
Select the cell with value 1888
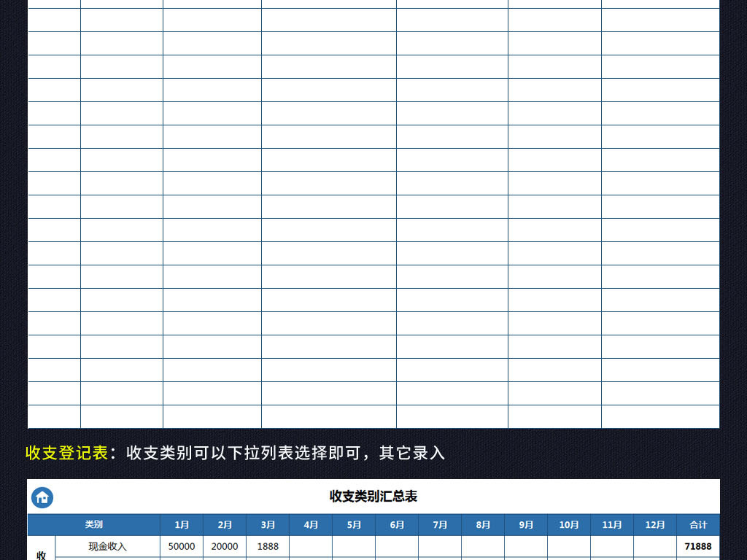coord(268,547)
